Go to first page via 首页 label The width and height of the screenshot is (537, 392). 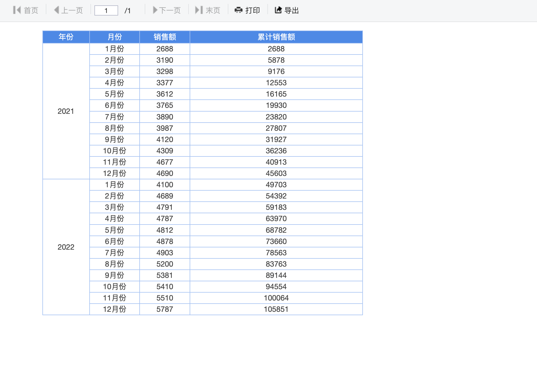click(x=31, y=10)
